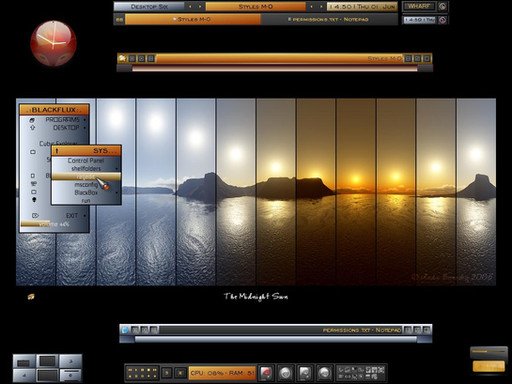Click the last round silver dock icon
Image resolution: width=512 pixels, height=384 pixels.
[x=324, y=373]
